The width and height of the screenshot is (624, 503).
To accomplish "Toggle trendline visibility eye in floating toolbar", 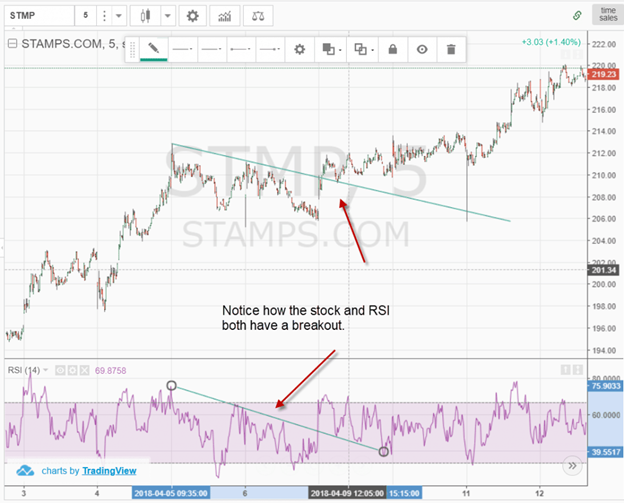I will (422, 49).
